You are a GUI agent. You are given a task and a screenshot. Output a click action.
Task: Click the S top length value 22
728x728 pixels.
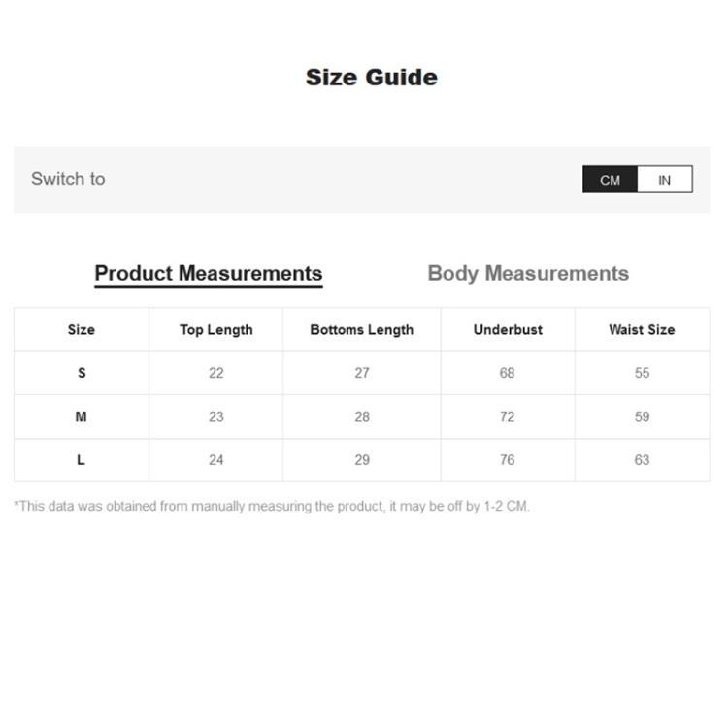click(215, 373)
